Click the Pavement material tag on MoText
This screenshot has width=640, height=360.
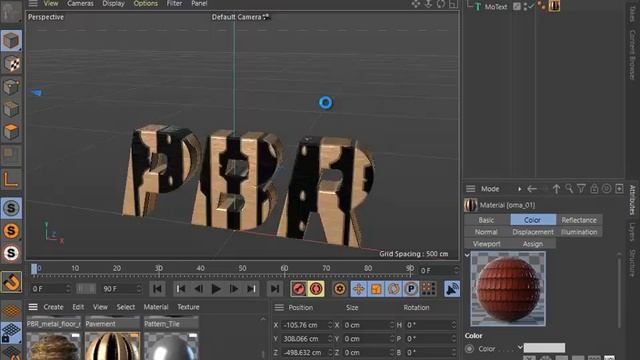tap(554, 6)
